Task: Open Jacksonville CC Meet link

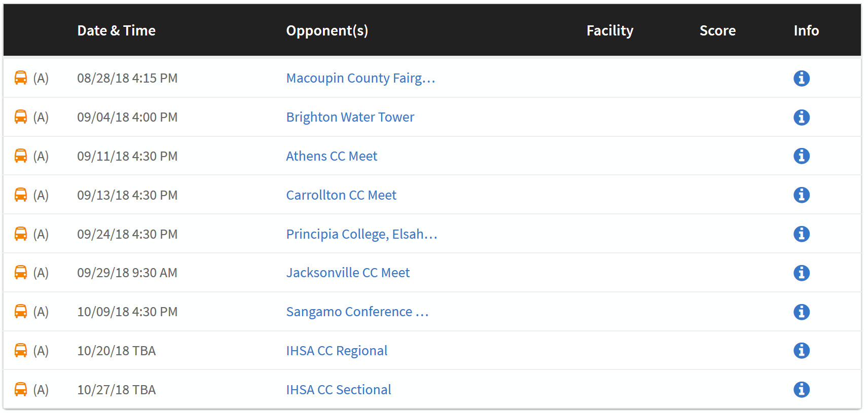Action: coord(348,273)
